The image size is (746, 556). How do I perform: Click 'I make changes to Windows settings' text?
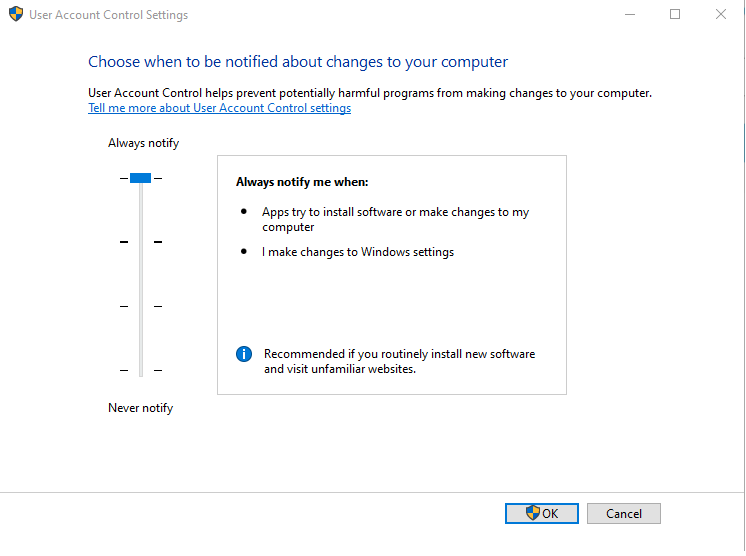[x=358, y=252]
